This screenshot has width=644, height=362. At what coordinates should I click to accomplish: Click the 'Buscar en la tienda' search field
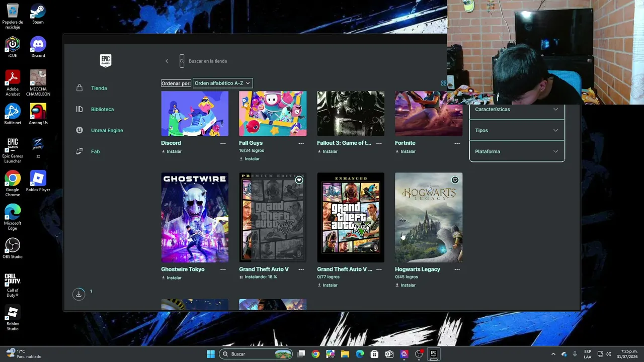(208, 61)
